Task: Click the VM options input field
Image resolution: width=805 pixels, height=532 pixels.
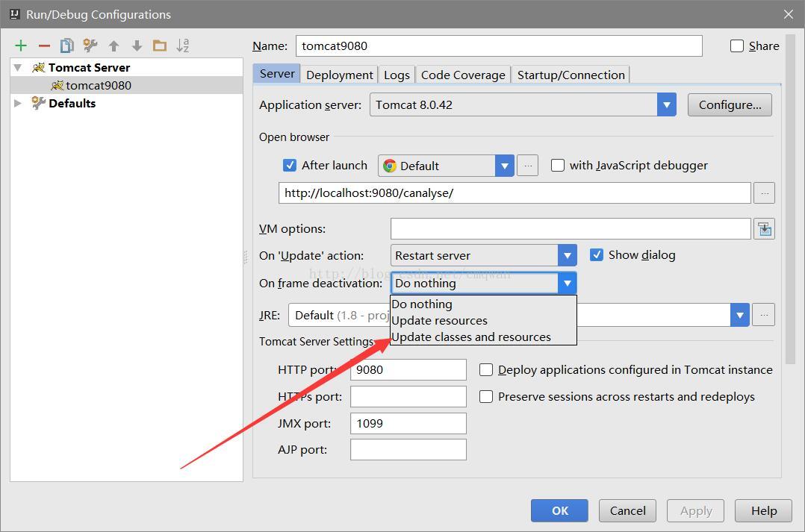Action: (x=571, y=229)
